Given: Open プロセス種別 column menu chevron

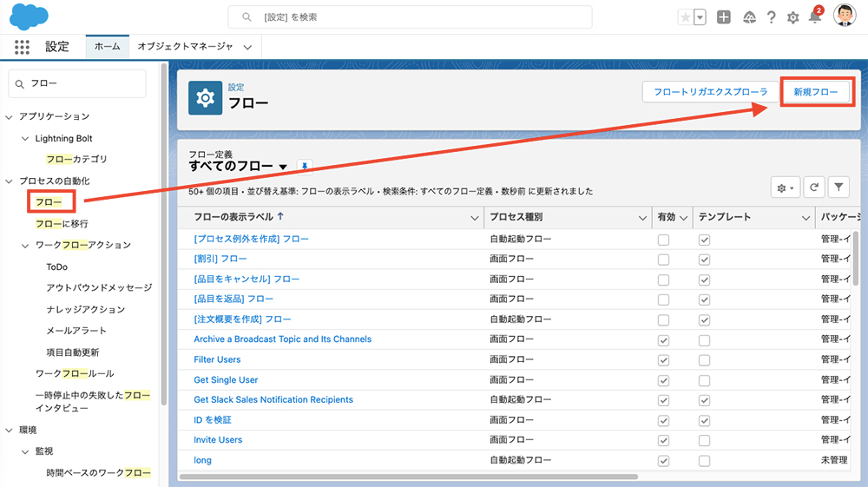Looking at the screenshot, I should click(642, 218).
